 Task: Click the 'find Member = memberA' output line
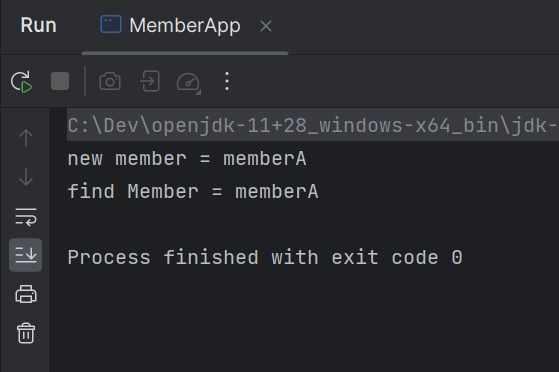193,192
